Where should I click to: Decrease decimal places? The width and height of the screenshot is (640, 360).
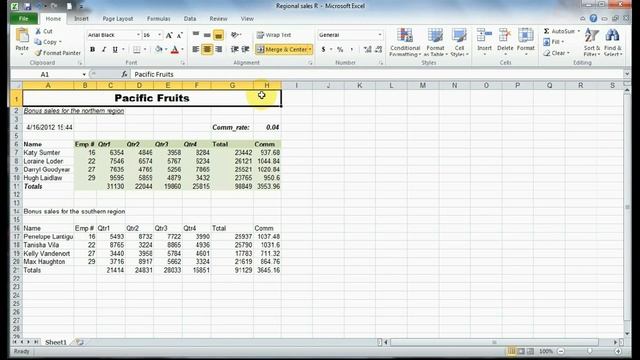point(378,49)
